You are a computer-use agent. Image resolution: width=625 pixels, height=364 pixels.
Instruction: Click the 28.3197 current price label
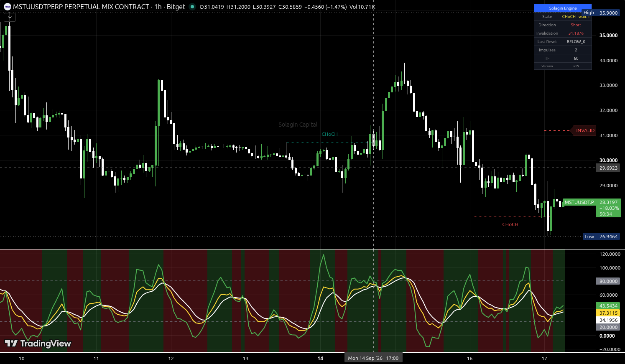608,202
